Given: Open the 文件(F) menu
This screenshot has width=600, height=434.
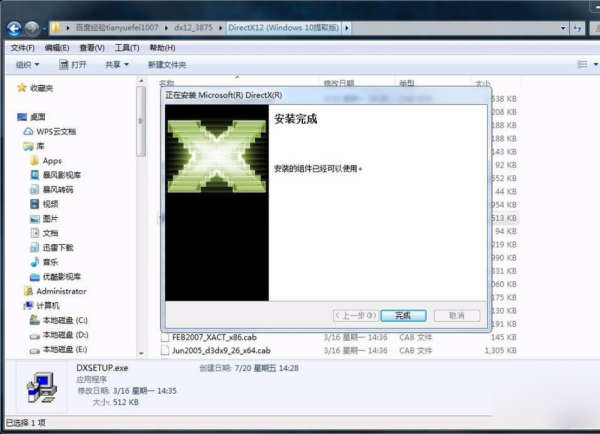Looking at the screenshot, I should pyautogui.click(x=22, y=48).
